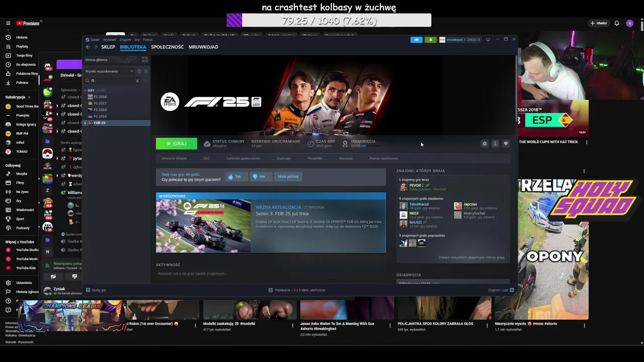Click cloud status icon for F1 25

click(x=207, y=144)
